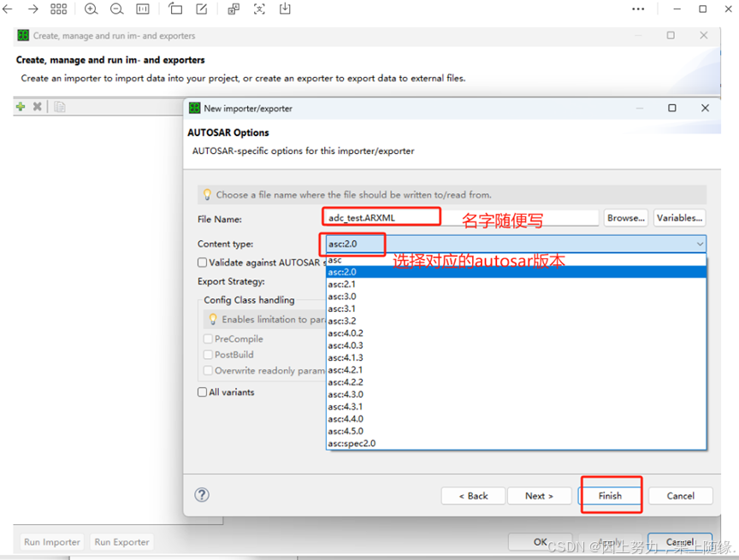This screenshot has height=560, width=739.
Task: Choose asc:4.2.2 version
Action: pos(516,382)
